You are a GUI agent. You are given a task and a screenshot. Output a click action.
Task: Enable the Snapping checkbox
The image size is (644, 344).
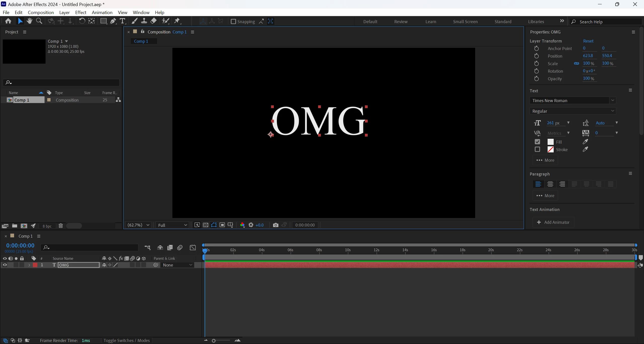[233, 22]
